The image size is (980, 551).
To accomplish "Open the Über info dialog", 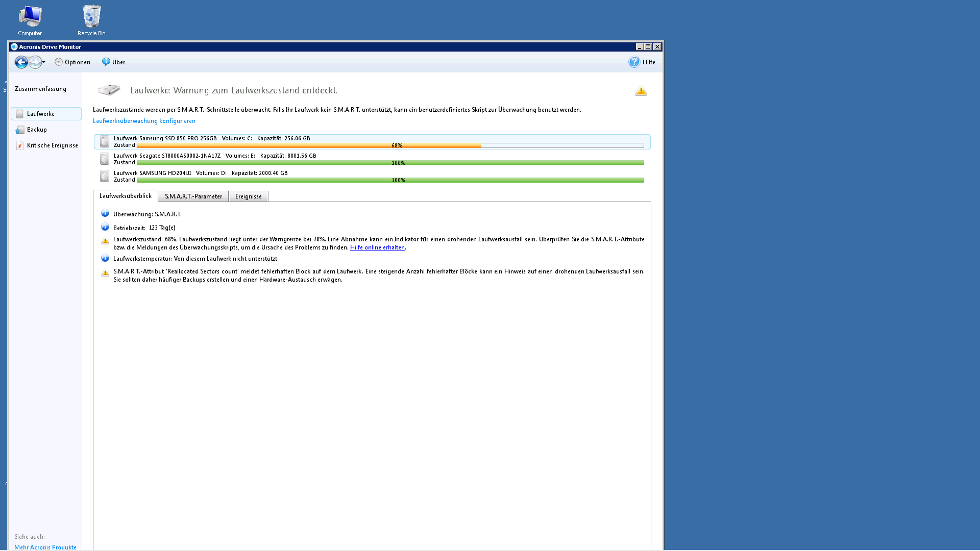I will (x=113, y=62).
